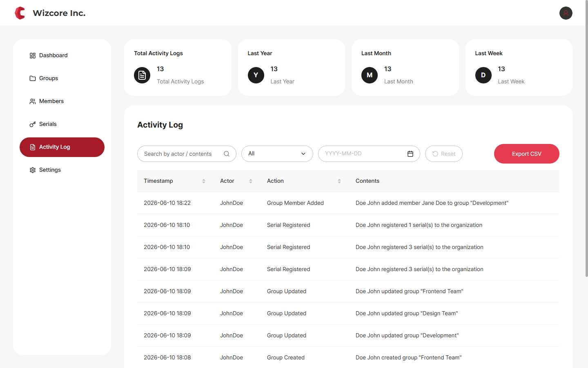This screenshot has height=368, width=588.
Task: Open the user profile avatar menu
Action: (x=566, y=13)
